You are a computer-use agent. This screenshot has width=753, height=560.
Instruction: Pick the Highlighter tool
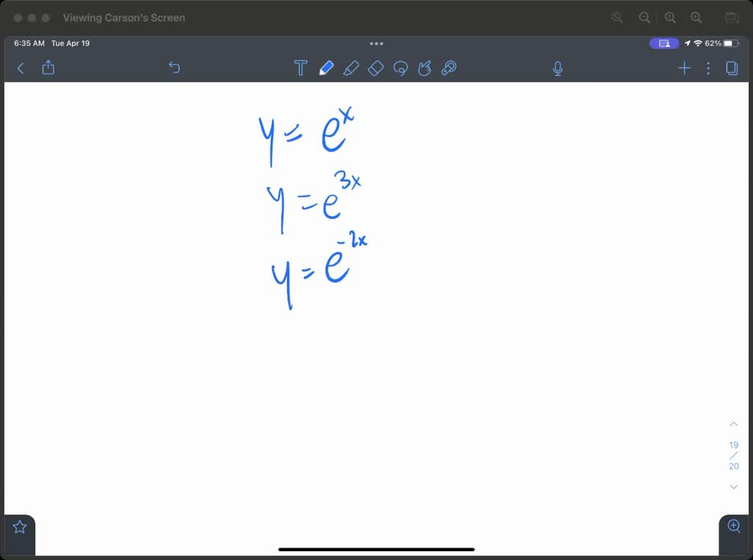coord(351,67)
